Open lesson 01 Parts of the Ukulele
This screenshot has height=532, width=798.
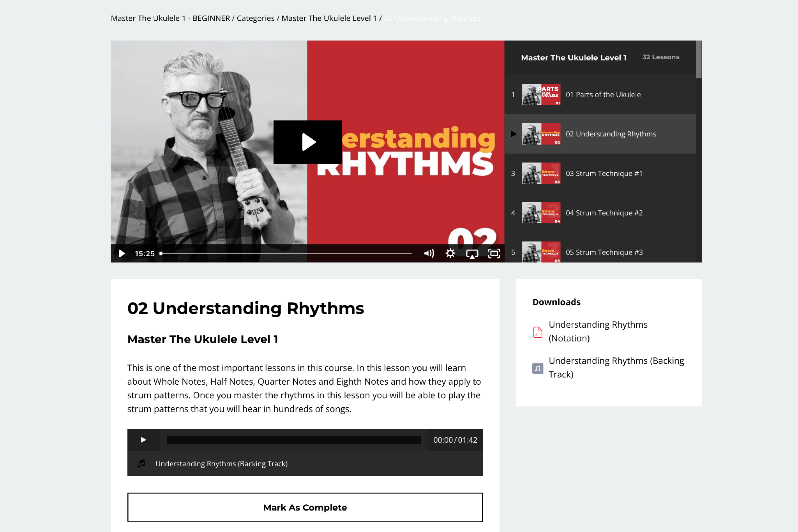click(x=604, y=94)
